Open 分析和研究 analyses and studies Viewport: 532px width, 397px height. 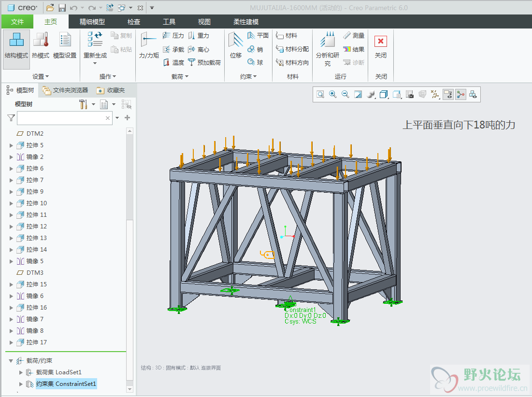328,49
